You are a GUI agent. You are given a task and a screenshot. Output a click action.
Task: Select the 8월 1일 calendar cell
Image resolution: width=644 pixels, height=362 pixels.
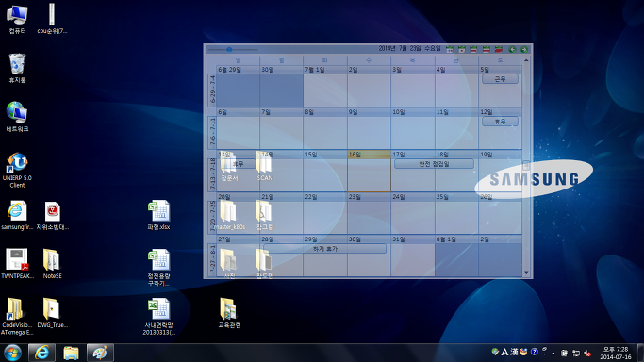(x=456, y=255)
